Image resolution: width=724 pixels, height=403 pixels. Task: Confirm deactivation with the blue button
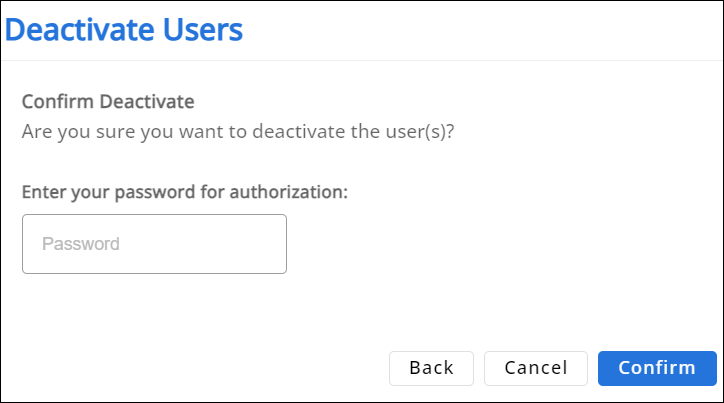tap(656, 368)
